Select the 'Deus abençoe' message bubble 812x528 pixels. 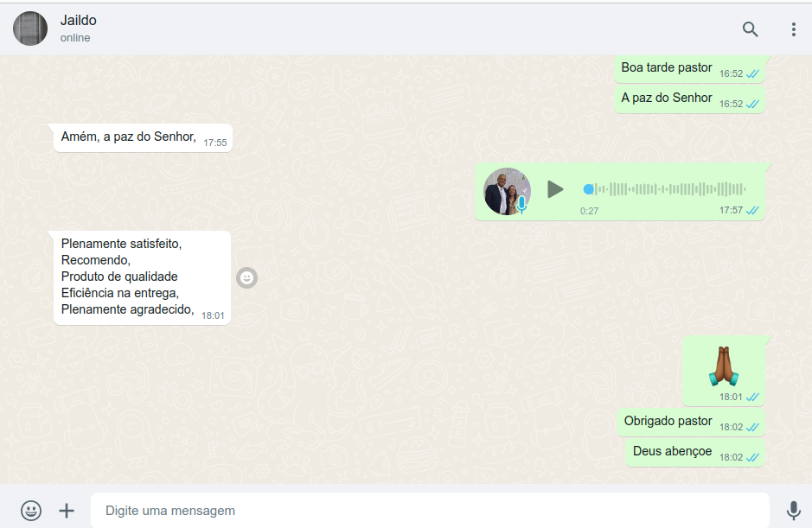(673, 452)
